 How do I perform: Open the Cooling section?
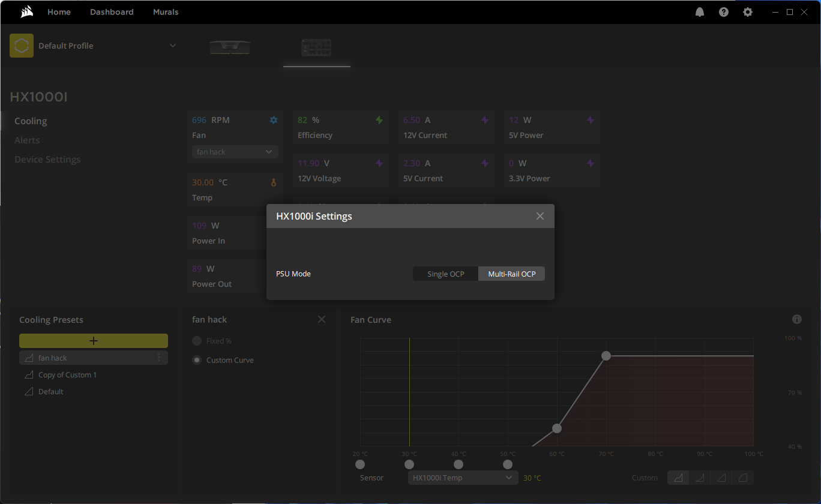tap(31, 121)
